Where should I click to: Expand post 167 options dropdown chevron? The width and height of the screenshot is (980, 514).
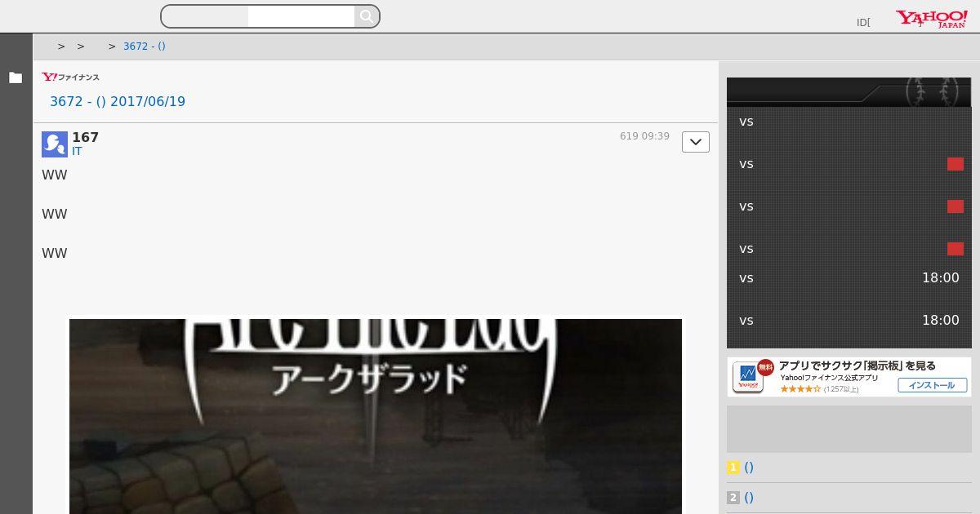(696, 142)
